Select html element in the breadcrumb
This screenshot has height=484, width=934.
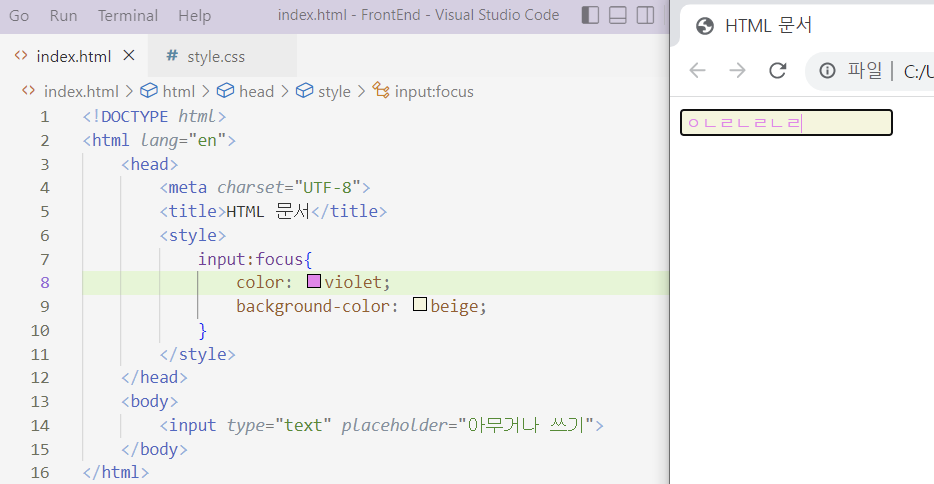[179, 91]
